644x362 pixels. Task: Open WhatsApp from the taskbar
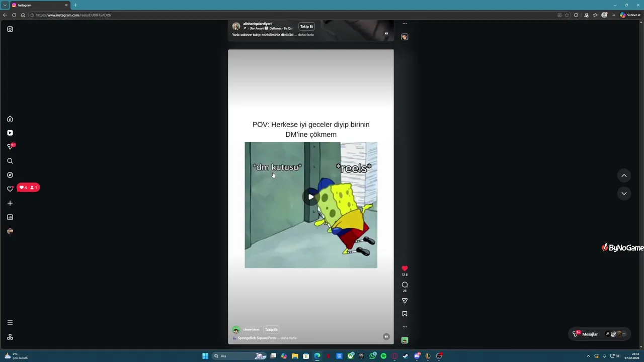pyautogui.click(x=373, y=356)
